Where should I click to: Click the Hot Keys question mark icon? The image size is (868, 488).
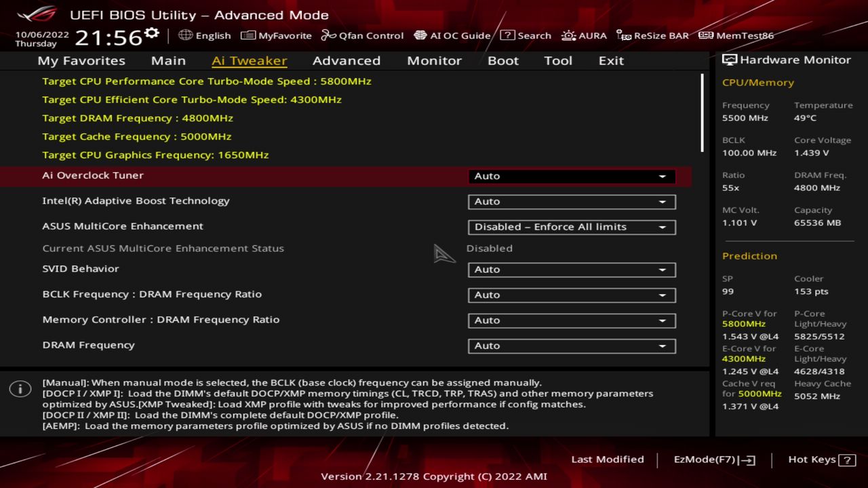(x=847, y=460)
